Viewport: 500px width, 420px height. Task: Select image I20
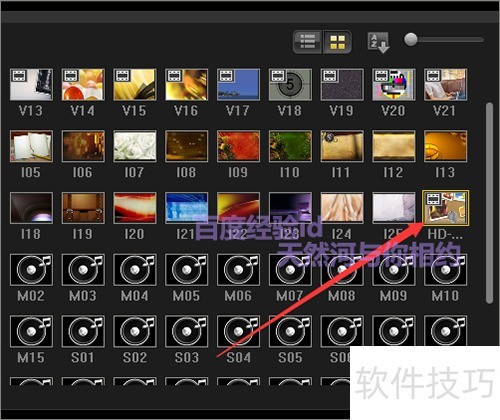pos(135,208)
